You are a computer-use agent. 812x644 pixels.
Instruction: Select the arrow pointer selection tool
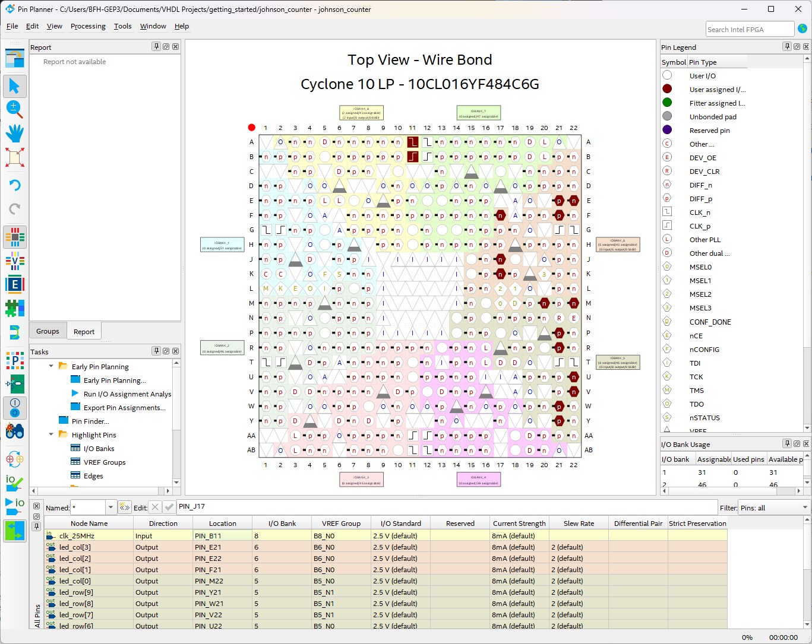click(15, 86)
